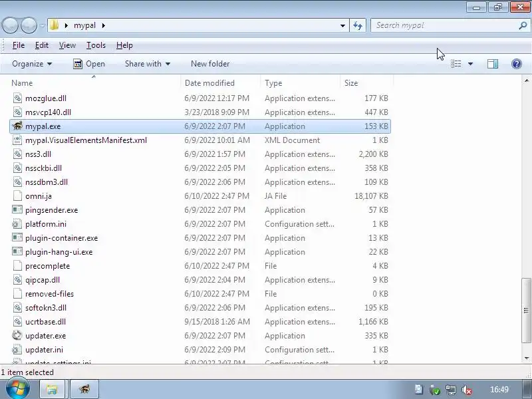Click the plugin-hang-ui.exe application icon

tap(17, 251)
